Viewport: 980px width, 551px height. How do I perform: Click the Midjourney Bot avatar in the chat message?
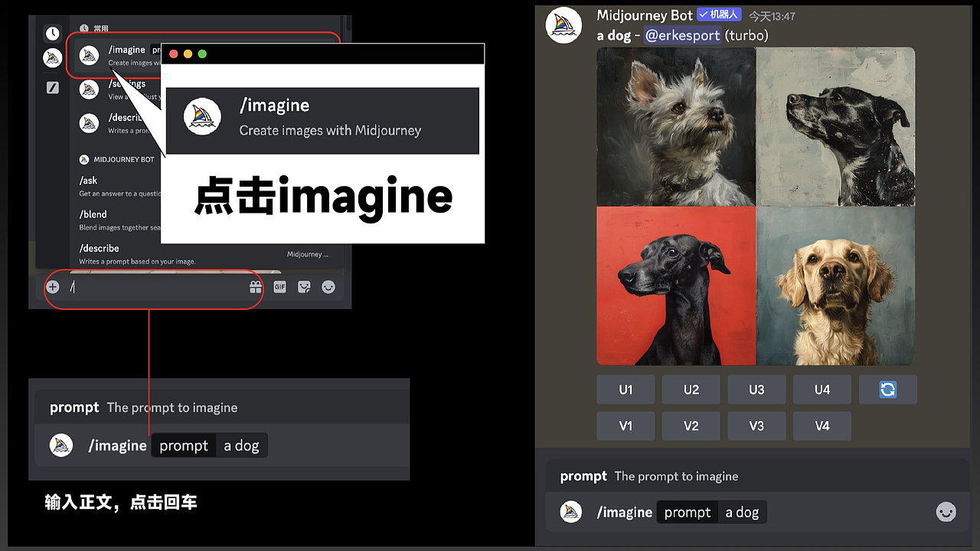pyautogui.click(x=563, y=25)
